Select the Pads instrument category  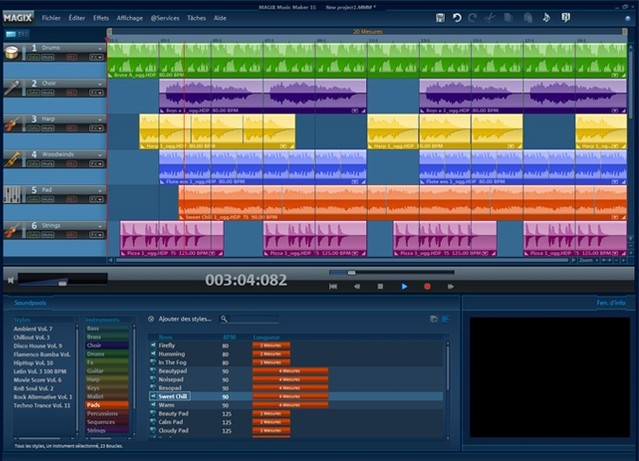point(107,405)
